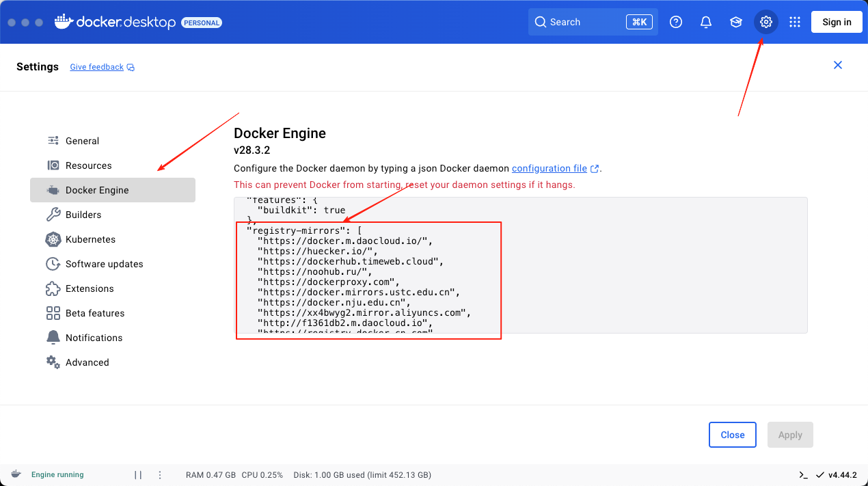Click the Notifications bell icon in sidebar
The width and height of the screenshot is (868, 486).
(x=53, y=338)
